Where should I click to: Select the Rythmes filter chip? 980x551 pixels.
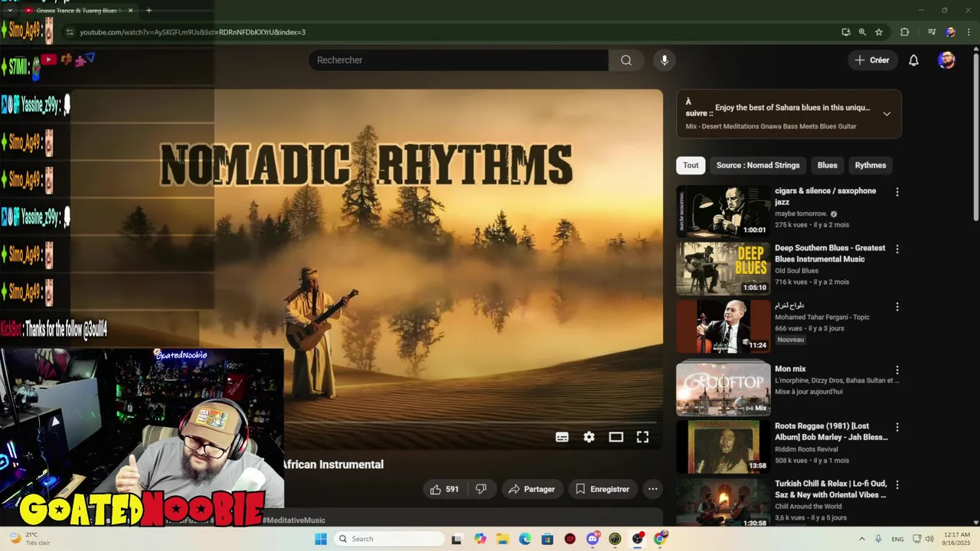[x=871, y=165]
